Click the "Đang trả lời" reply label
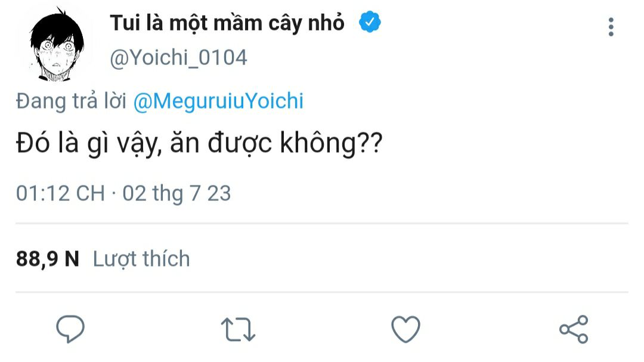The image size is (644, 362). [71, 101]
